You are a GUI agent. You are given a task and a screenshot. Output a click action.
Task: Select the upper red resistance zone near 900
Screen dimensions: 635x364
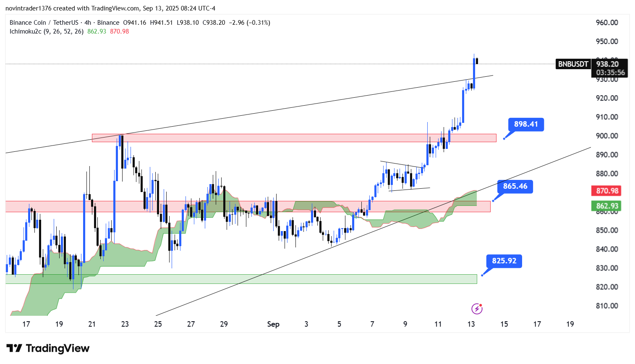[294, 138]
